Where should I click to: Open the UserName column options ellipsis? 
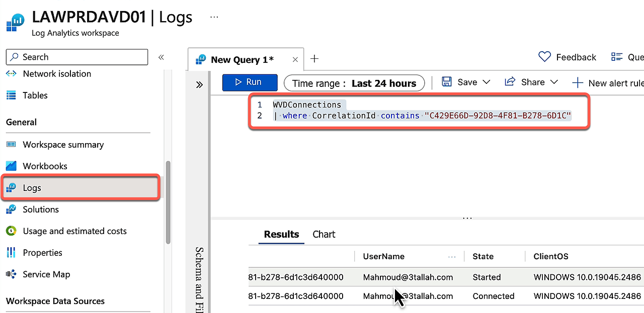(x=452, y=257)
